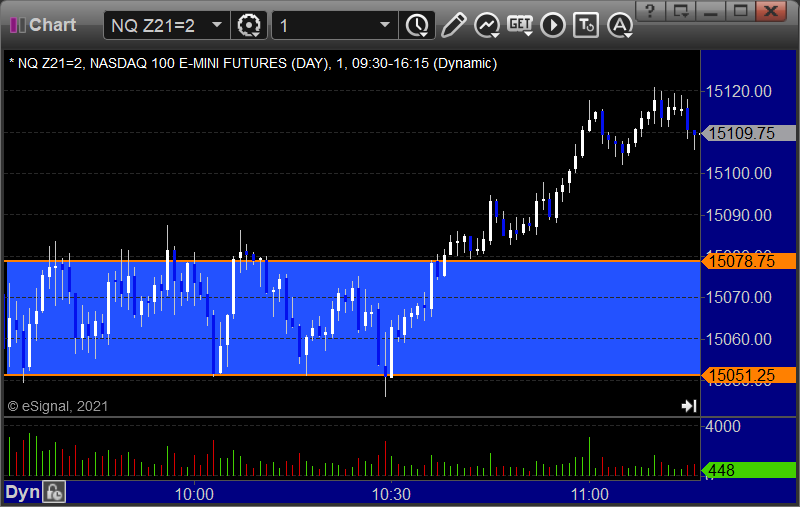Viewport: 800px width, 507px height.
Task: Click the 15109.75 current price label
Action: [x=748, y=133]
